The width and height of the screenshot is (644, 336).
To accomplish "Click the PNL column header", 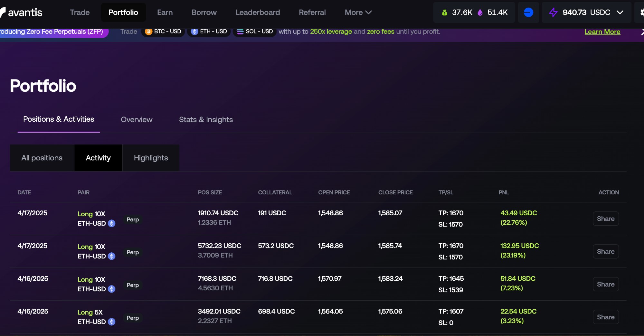I will (504, 192).
